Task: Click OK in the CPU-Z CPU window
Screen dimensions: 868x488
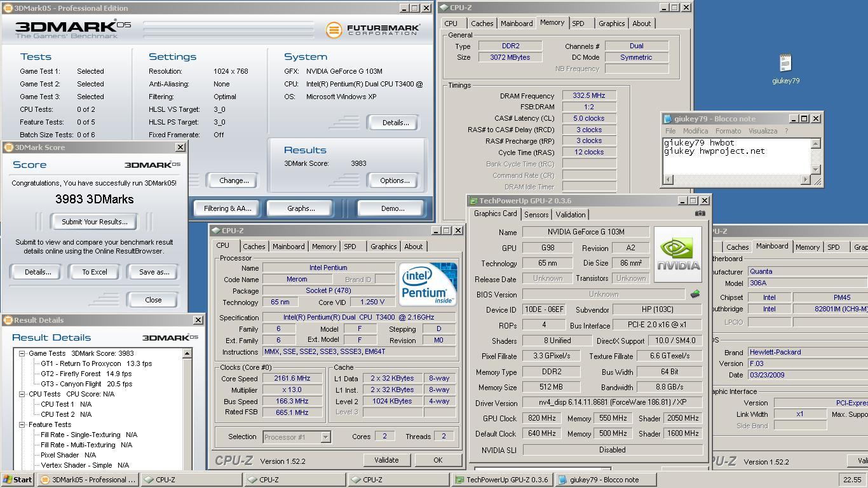Action: [437, 460]
